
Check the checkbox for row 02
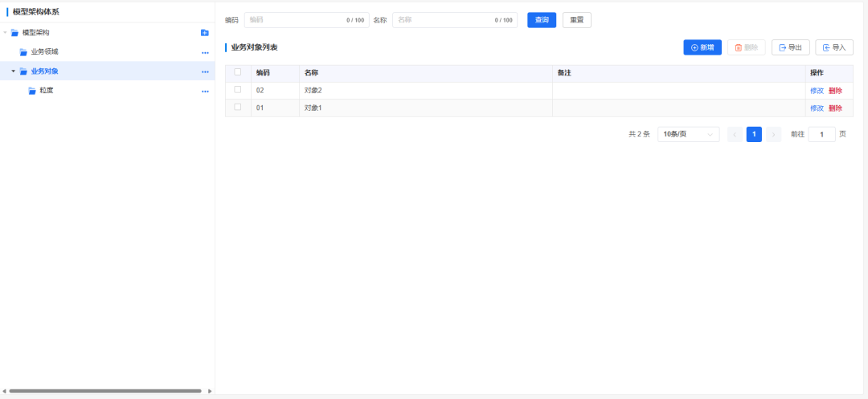coord(237,90)
